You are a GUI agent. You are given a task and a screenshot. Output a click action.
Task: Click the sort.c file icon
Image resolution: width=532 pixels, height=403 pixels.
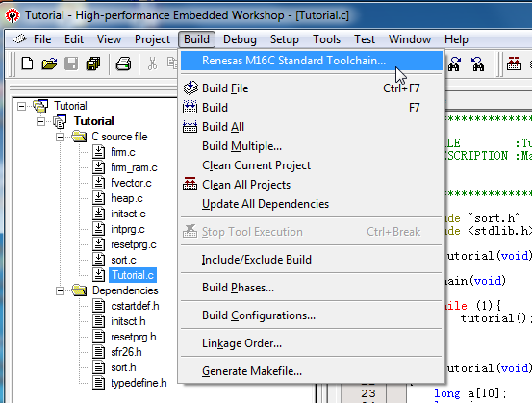click(99, 260)
